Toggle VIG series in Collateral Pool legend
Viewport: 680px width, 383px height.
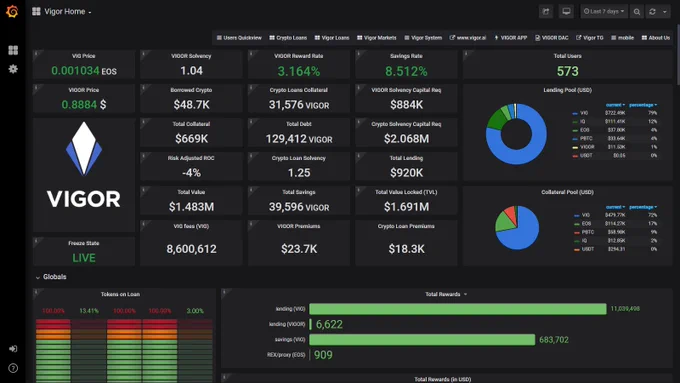[586, 215]
